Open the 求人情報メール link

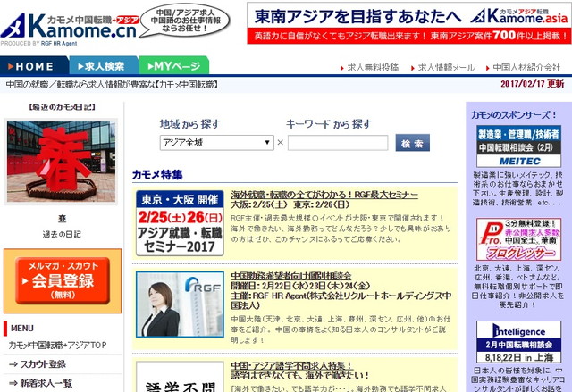(448, 67)
